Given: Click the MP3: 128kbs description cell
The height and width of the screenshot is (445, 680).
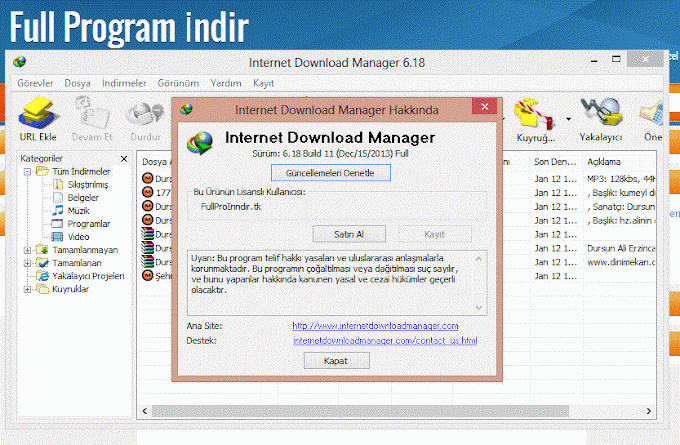Looking at the screenshot, I should pos(621,179).
